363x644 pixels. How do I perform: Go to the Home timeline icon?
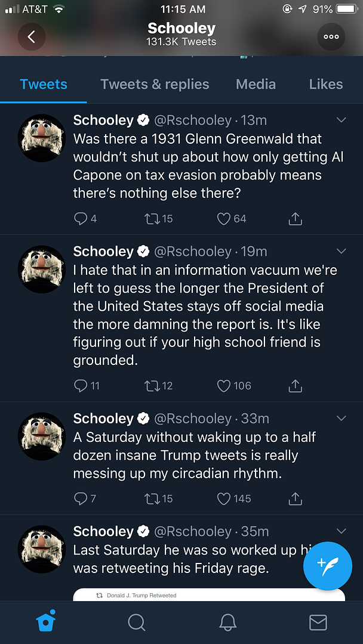(x=45, y=623)
